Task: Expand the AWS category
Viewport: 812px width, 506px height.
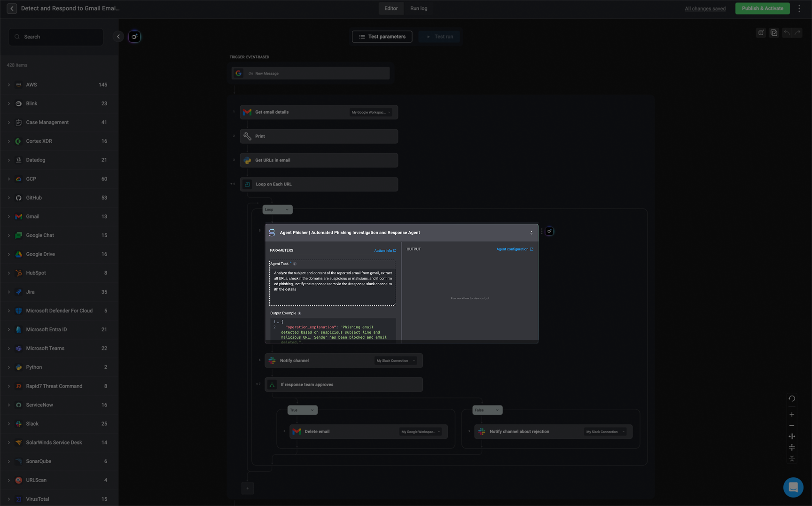Action: [9, 85]
